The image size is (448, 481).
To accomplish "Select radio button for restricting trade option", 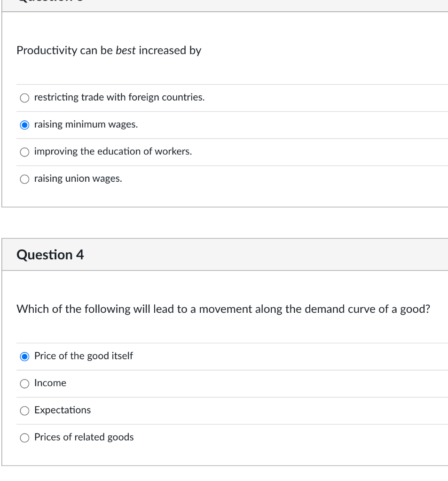I will [x=24, y=98].
